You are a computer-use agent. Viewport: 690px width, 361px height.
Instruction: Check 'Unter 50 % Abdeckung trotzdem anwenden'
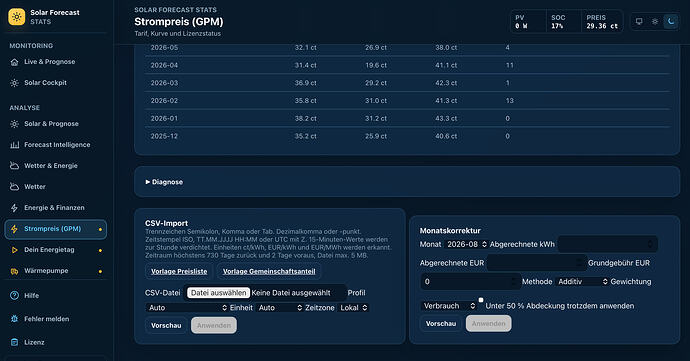click(481, 300)
